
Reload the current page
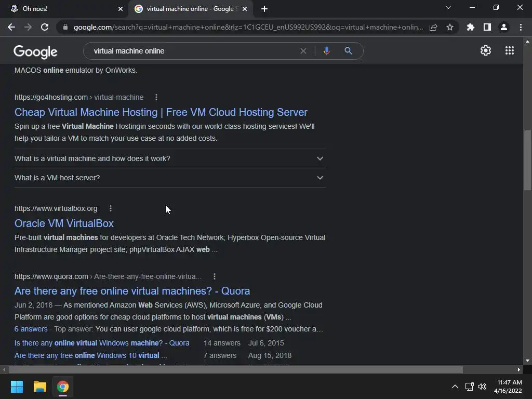(45, 27)
